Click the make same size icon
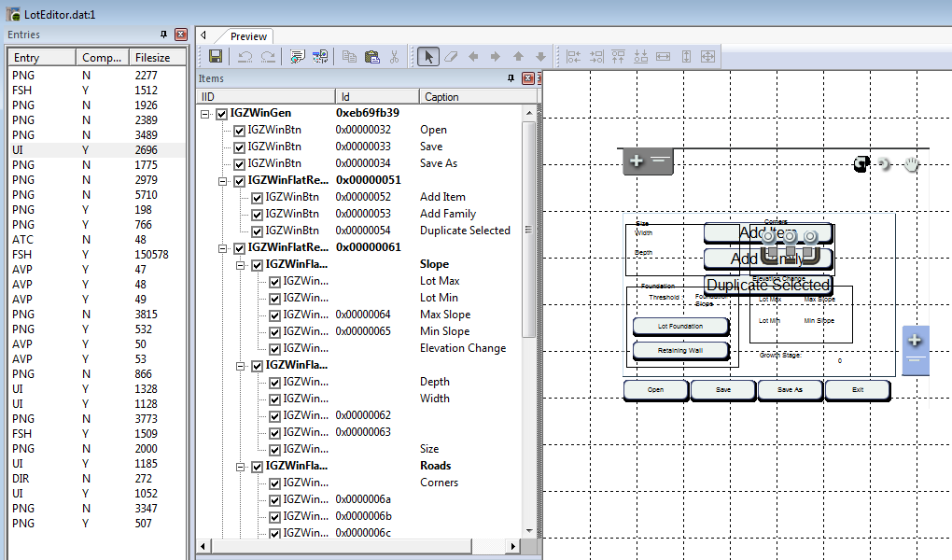Screen dimensions: 952x560 tap(707, 57)
